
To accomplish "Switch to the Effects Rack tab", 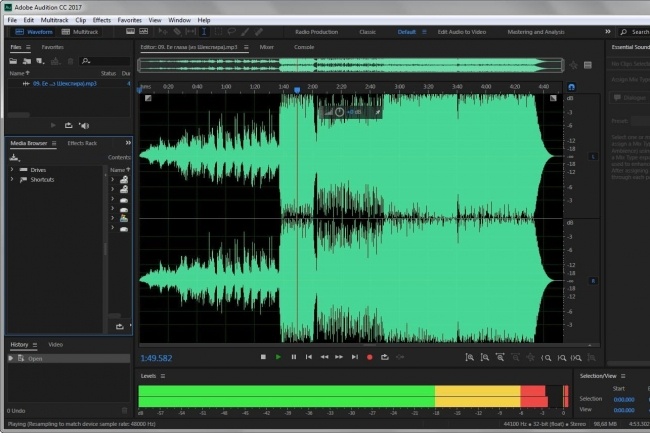I will [x=82, y=143].
